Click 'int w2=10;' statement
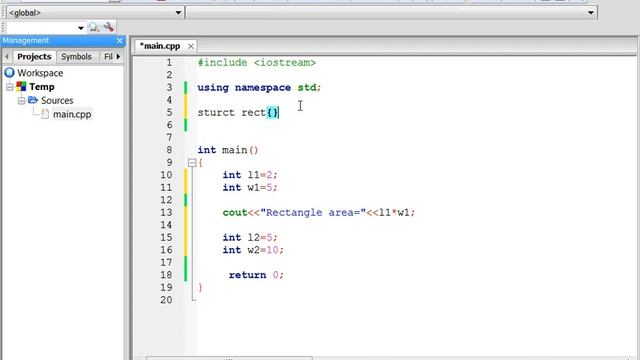 pos(253,250)
